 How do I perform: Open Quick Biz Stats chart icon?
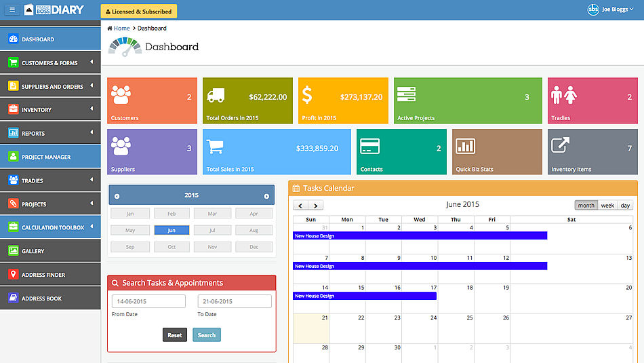[x=465, y=146]
